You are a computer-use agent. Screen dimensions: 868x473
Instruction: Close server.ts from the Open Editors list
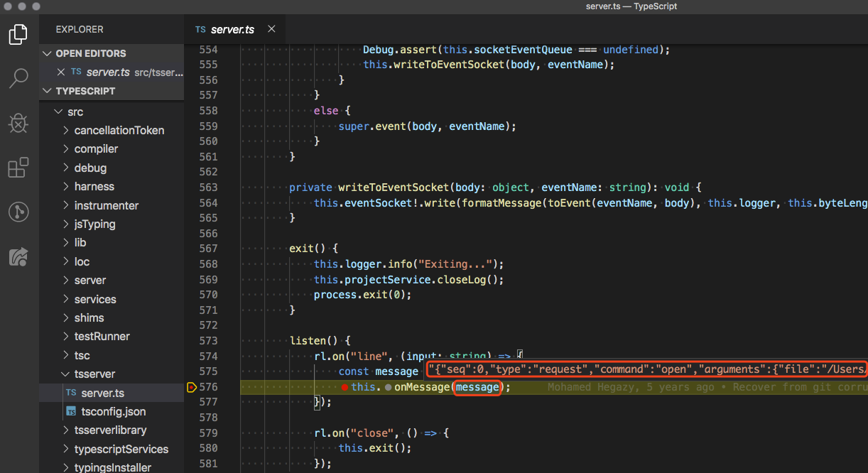(60, 72)
